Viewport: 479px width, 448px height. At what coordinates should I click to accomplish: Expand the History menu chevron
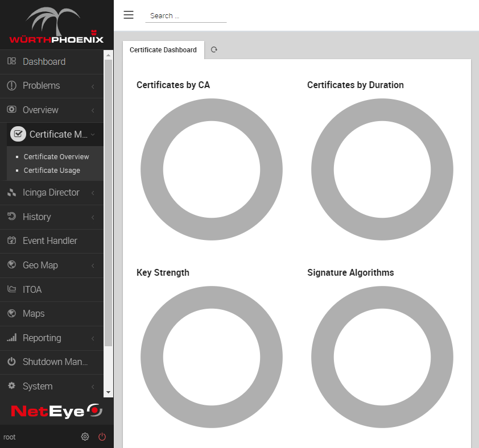93,217
